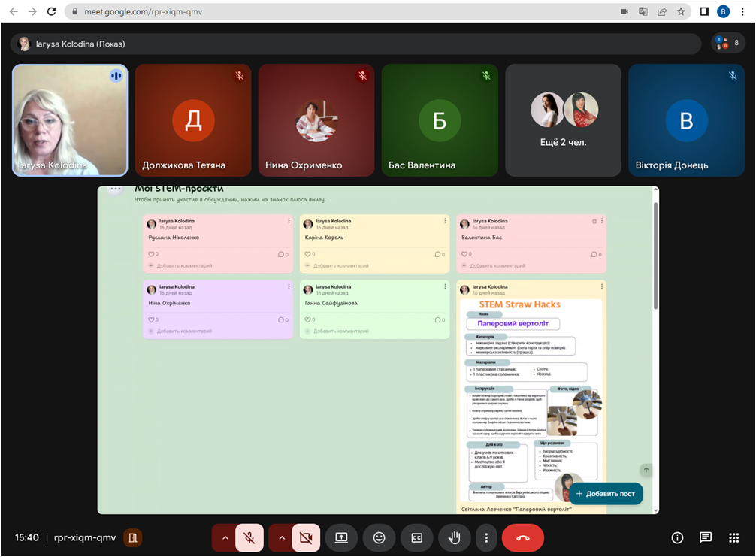
Task: Open the chat panel icon
Action: point(706,538)
